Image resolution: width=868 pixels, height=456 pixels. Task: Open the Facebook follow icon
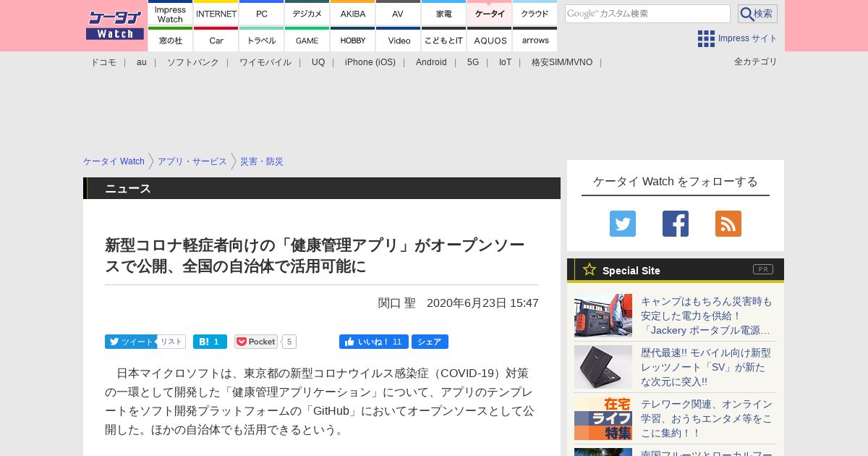tap(676, 224)
